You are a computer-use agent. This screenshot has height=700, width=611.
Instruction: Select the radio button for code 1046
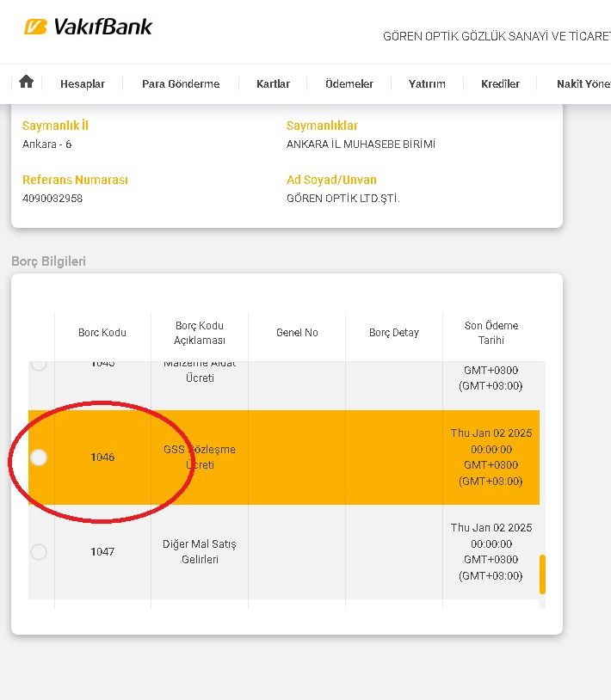click(x=39, y=457)
